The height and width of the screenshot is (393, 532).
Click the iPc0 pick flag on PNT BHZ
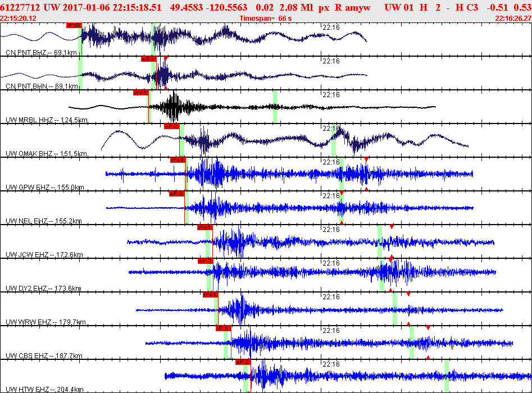[74, 25]
